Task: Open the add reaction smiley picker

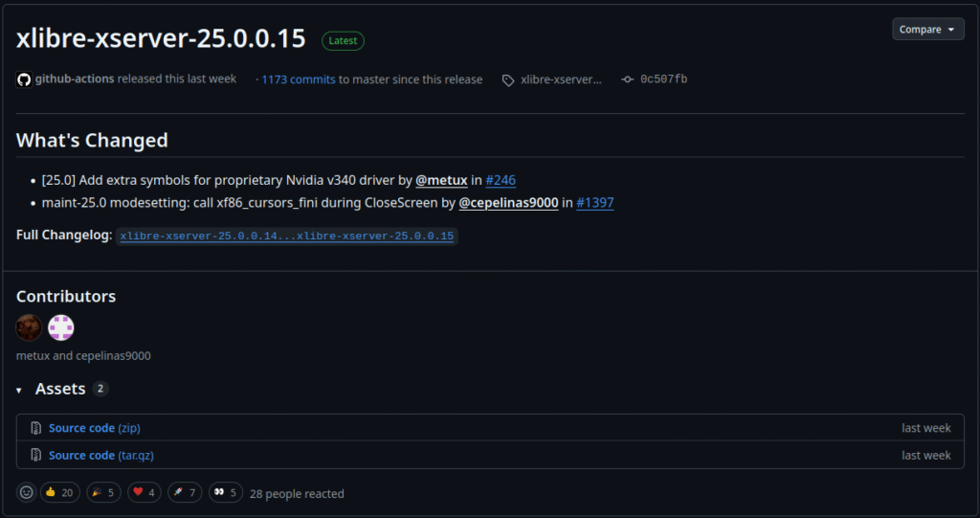Action: [x=26, y=492]
